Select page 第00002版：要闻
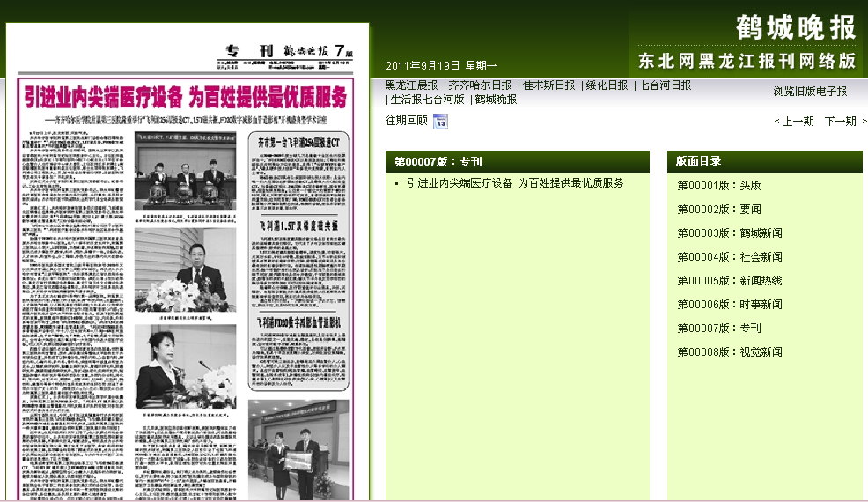The height and width of the screenshot is (502, 868). [x=719, y=210]
